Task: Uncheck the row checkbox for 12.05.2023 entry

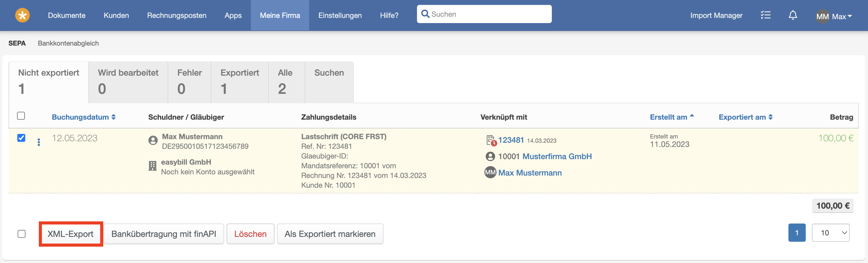Action: pyautogui.click(x=21, y=138)
